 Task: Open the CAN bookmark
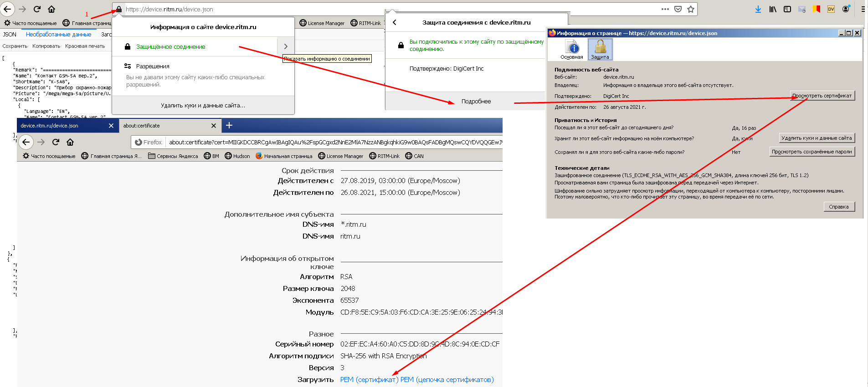pos(415,156)
